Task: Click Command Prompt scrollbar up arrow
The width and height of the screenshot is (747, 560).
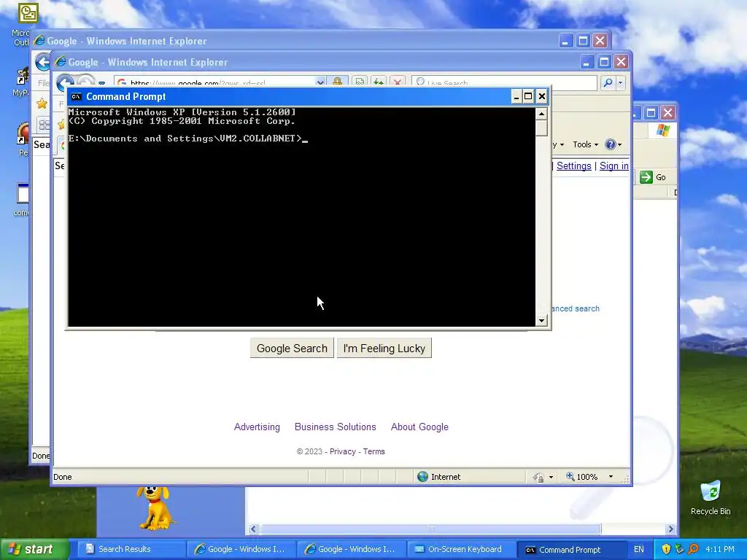Action: pos(541,114)
